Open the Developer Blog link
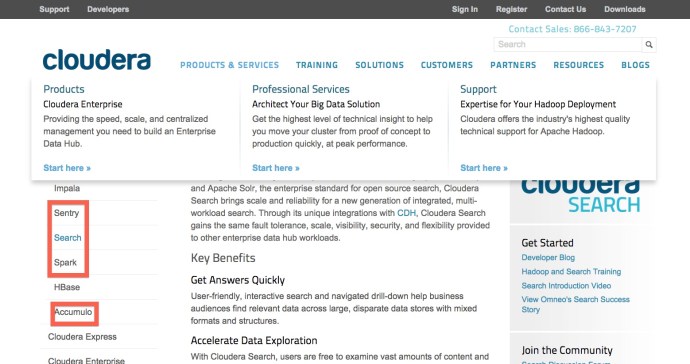The height and width of the screenshot is (364, 690). coord(548,257)
